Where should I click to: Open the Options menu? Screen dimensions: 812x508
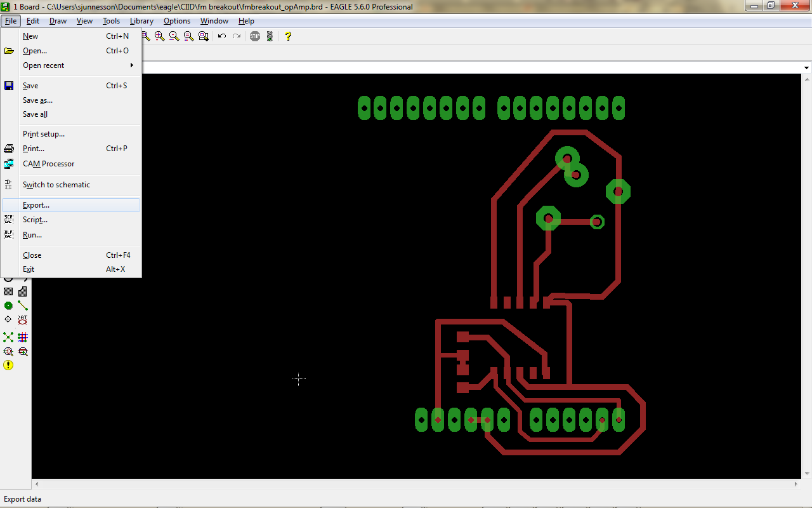tap(177, 21)
